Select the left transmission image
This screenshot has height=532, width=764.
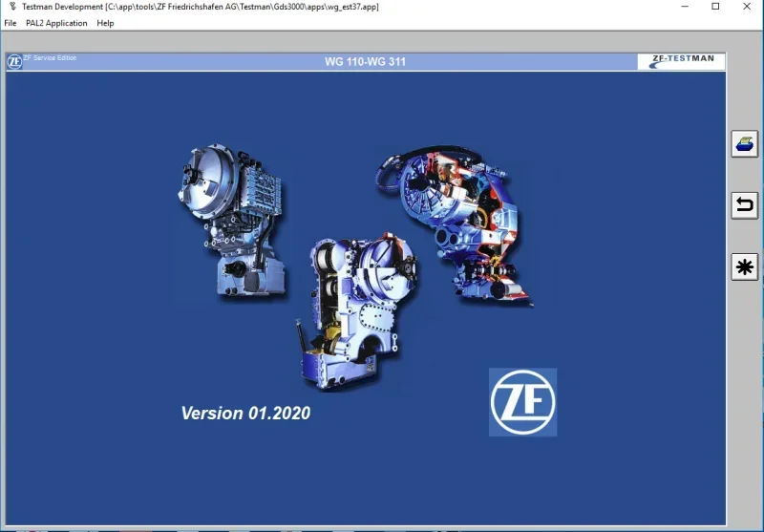coord(232,221)
